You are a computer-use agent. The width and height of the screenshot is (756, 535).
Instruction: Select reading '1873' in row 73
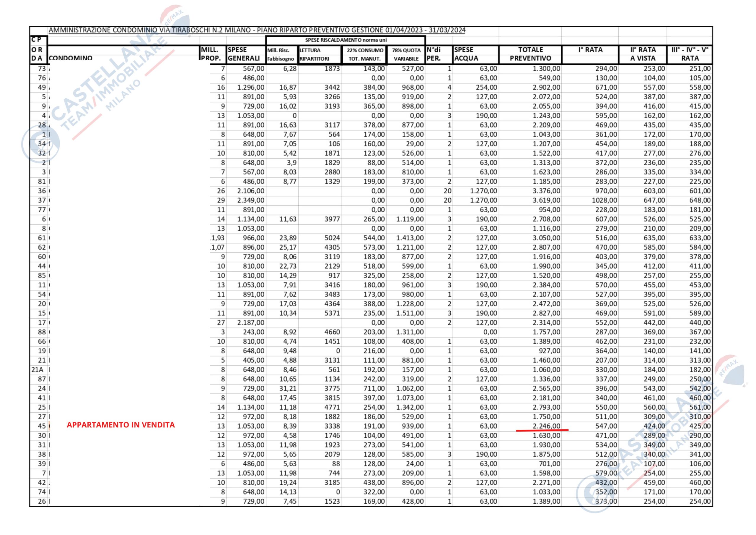click(332, 69)
